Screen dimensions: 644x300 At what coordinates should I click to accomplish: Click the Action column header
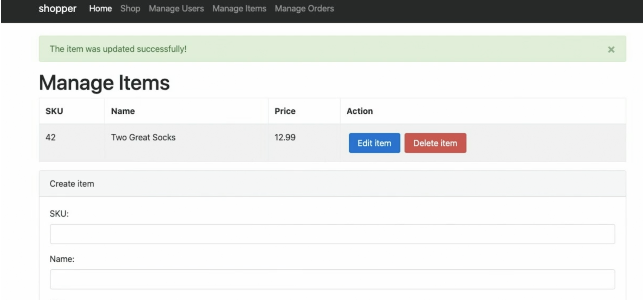[359, 111]
